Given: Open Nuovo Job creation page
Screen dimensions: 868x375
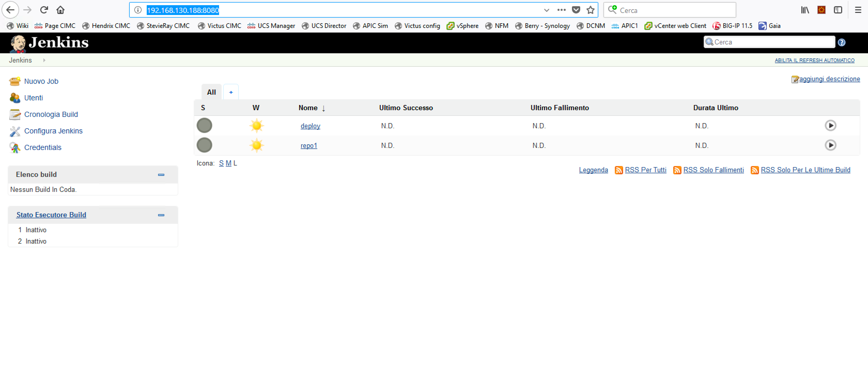Looking at the screenshot, I should [x=41, y=81].
